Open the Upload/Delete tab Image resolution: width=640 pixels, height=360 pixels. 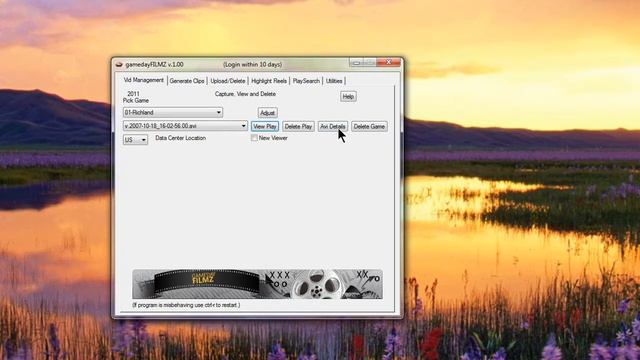click(x=228, y=81)
